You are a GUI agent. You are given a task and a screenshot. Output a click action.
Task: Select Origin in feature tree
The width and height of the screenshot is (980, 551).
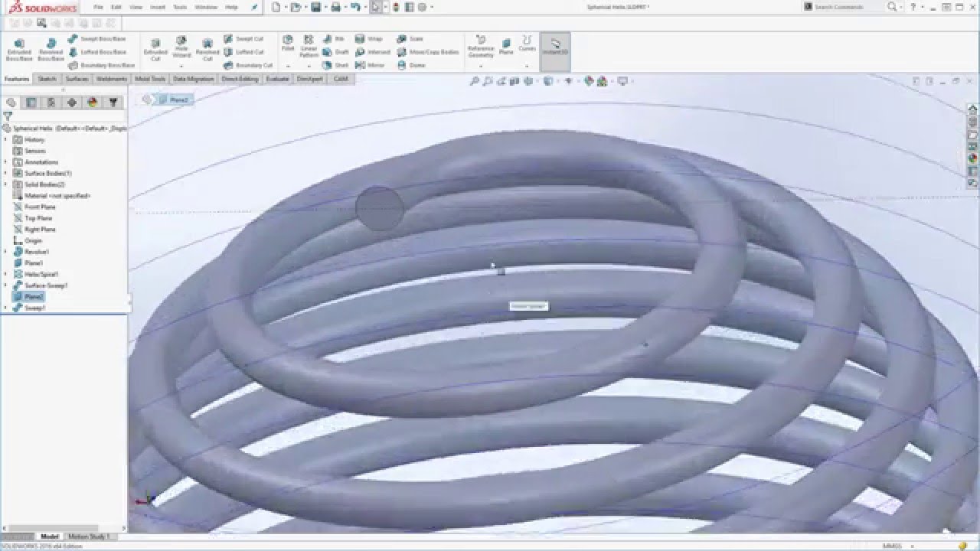[28, 240]
